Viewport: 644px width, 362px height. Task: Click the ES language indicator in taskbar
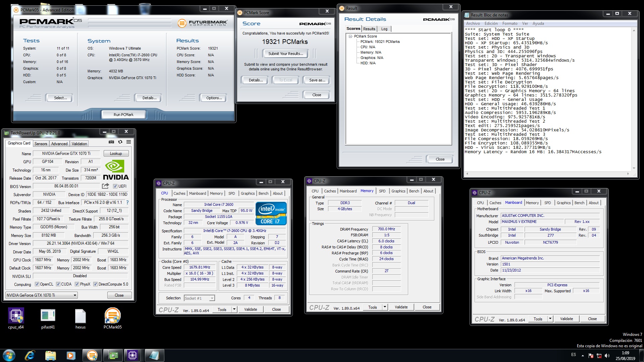coord(574,355)
